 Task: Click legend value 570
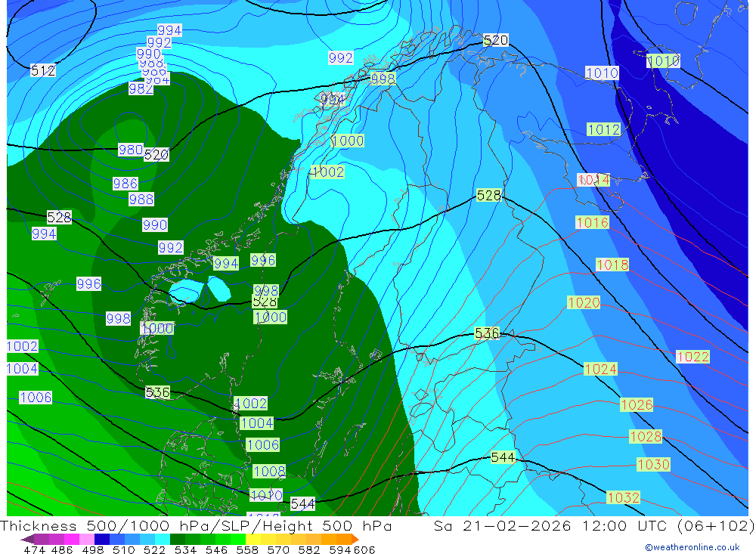point(278,549)
